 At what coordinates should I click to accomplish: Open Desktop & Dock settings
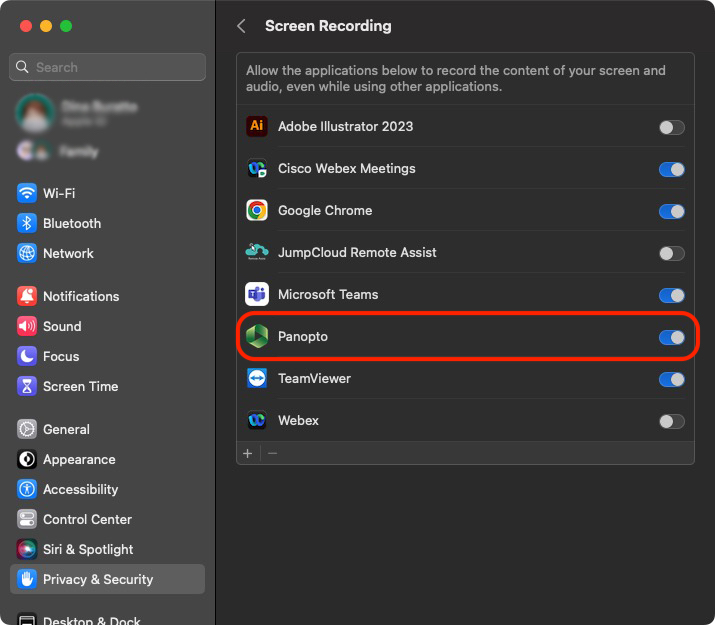pos(107,618)
